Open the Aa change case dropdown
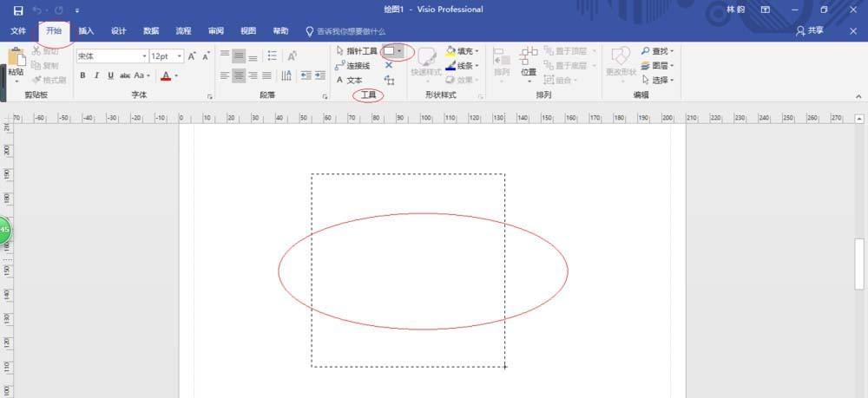Image resolution: width=868 pixels, height=398 pixels. pyautogui.click(x=141, y=75)
